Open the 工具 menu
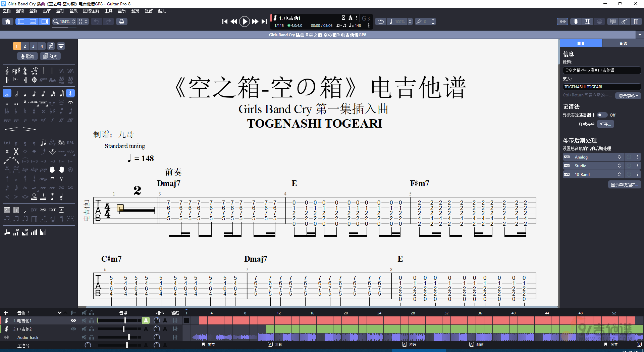 tap(108, 11)
